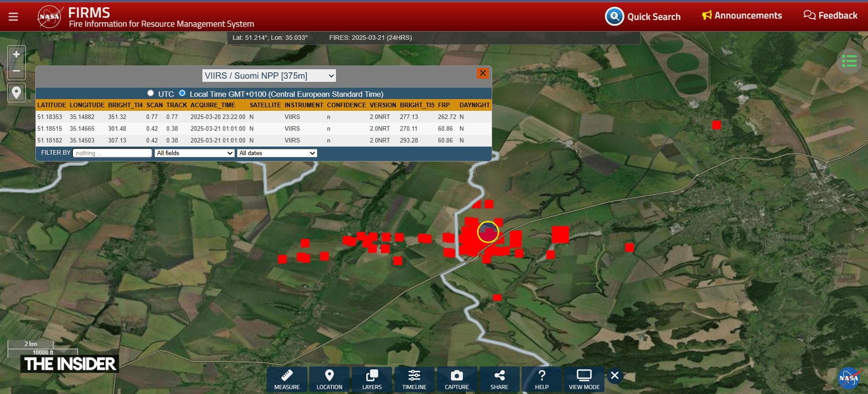Switch to View Mode option
The width and height of the screenshot is (868, 394).
584,379
